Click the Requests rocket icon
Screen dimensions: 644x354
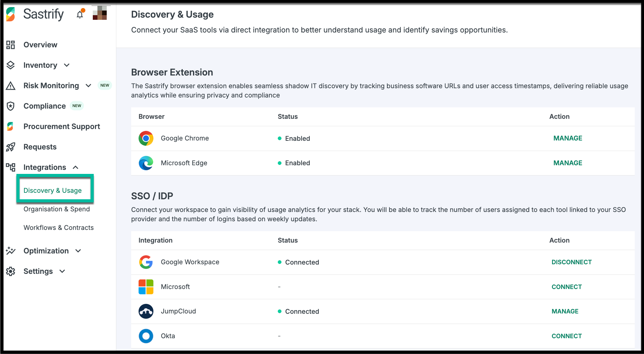(11, 147)
